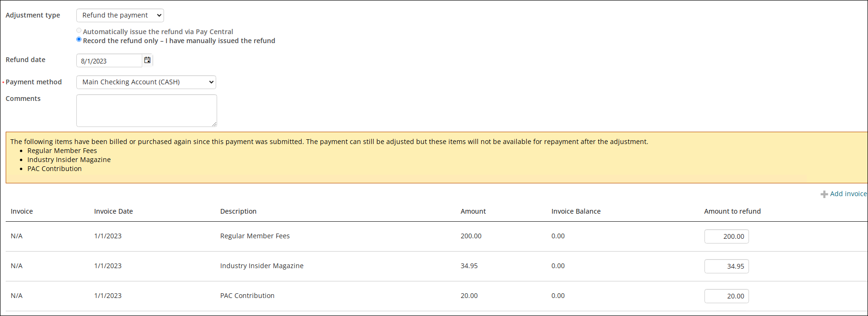Click the warning message about billed items
This screenshot has height=316, width=868.
pos(329,142)
